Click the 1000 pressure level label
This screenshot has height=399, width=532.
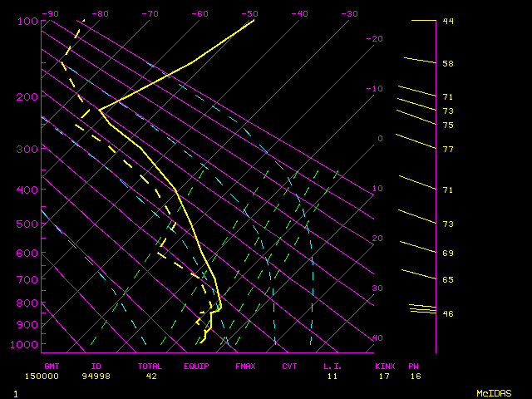[27, 344]
